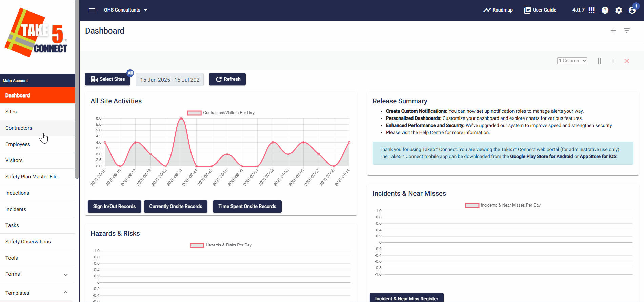Open Inductions in the sidebar
The height and width of the screenshot is (302, 644).
tap(38, 193)
